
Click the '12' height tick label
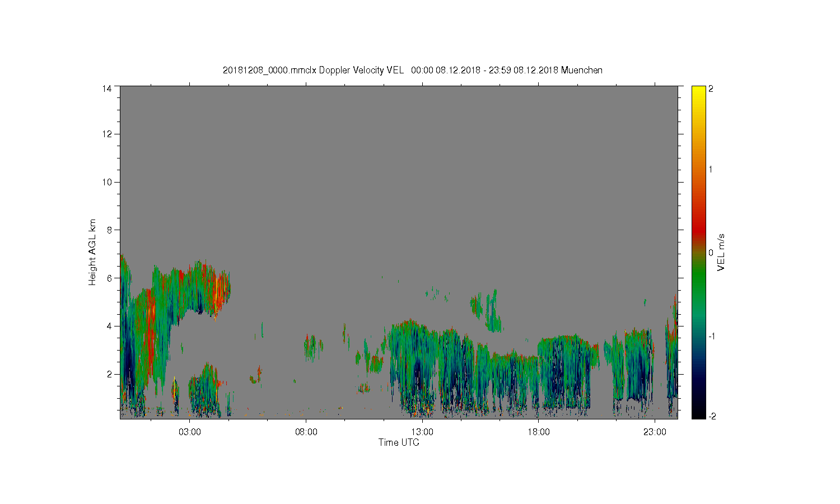tap(106, 134)
